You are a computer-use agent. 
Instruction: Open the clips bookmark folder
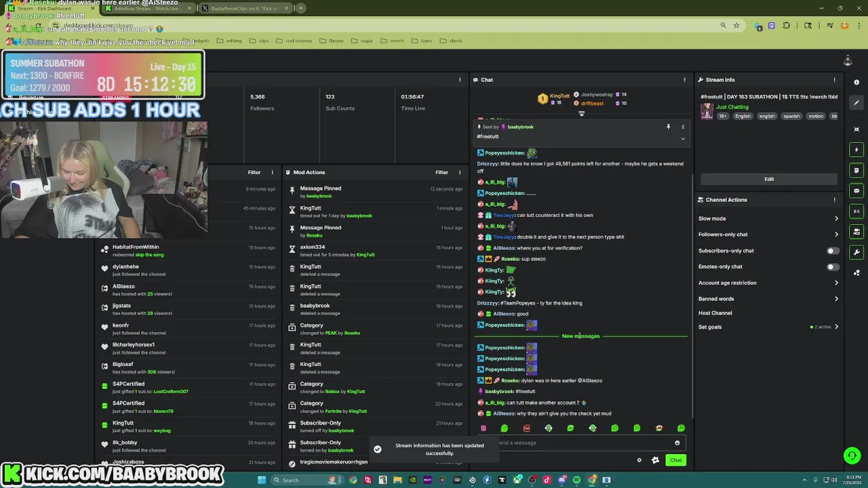pos(260,41)
